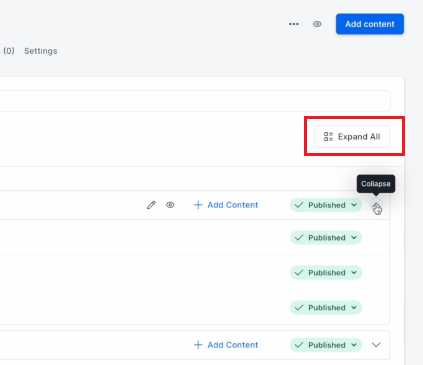This screenshot has height=365, width=423.
Task: Click the plus icon in bottom section row
Action: 198,345
